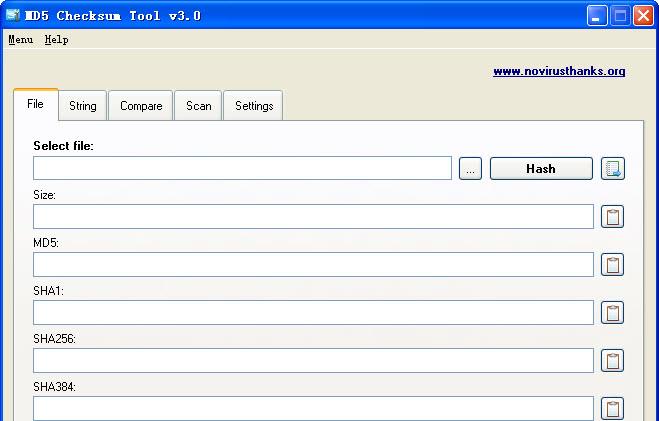The image size is (659, 421).
Task: Visit the www.novirusthanks.org link
Action: click(x=559, y=71)
